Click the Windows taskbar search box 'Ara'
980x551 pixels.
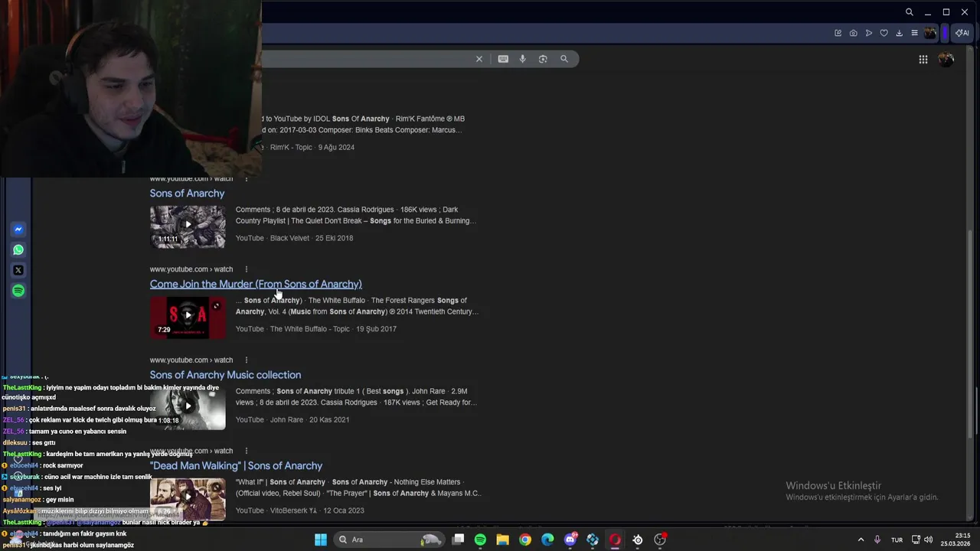pos(390,540)
